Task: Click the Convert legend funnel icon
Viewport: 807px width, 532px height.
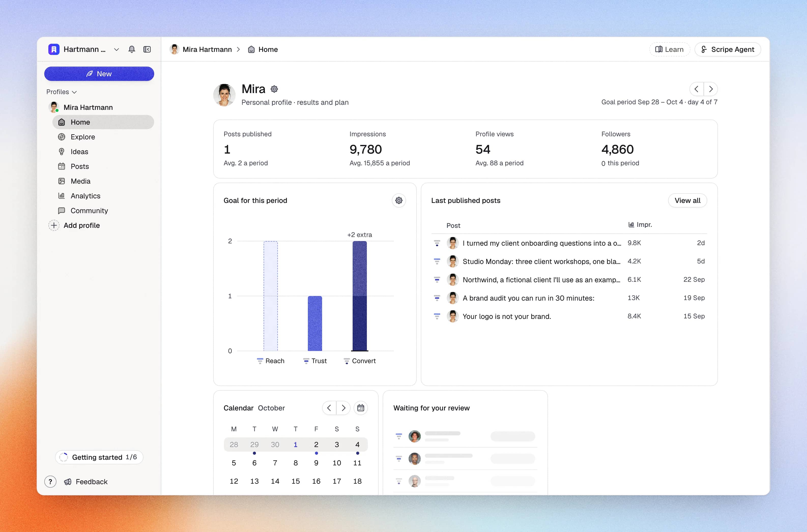Action: click(x=347, y=361)
